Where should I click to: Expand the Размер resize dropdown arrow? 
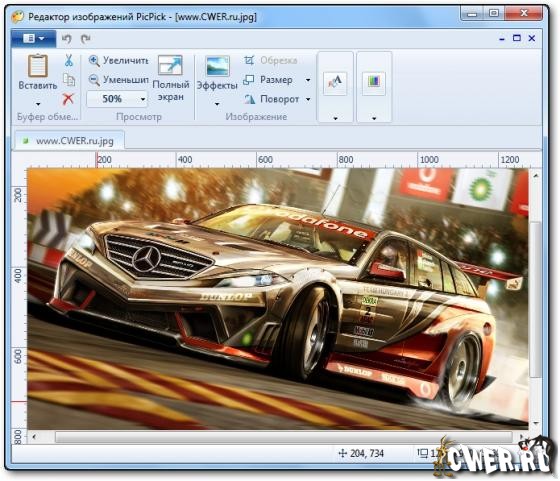click(x=308, y=80)
